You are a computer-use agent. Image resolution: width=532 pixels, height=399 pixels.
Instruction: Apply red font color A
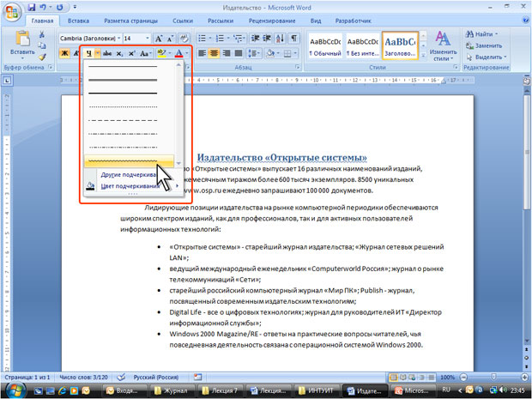pyautogui.click(x=178, y=53)
